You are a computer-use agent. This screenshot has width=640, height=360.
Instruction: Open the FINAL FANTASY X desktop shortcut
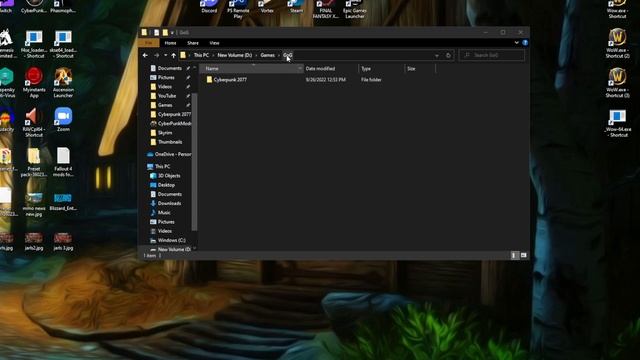[x=326, y=9]
